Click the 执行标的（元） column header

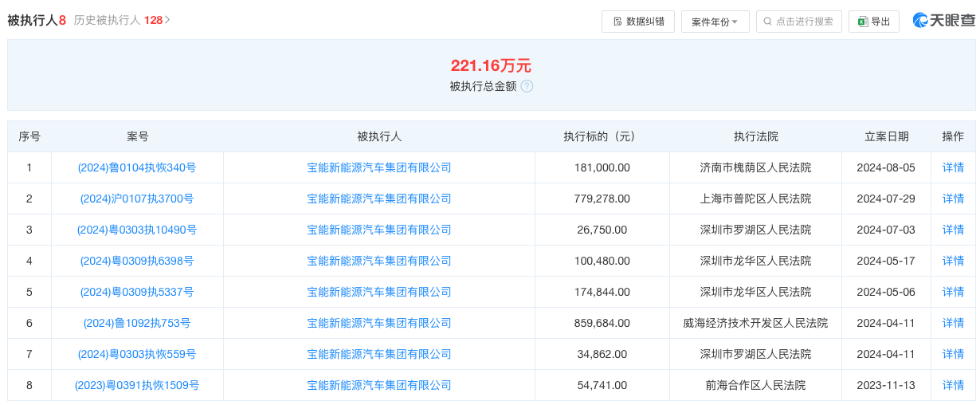(x=602, y=136)
